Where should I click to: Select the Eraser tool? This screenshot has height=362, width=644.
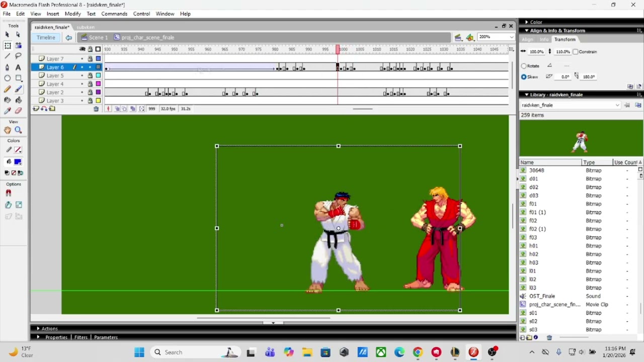tap(18, 111)
